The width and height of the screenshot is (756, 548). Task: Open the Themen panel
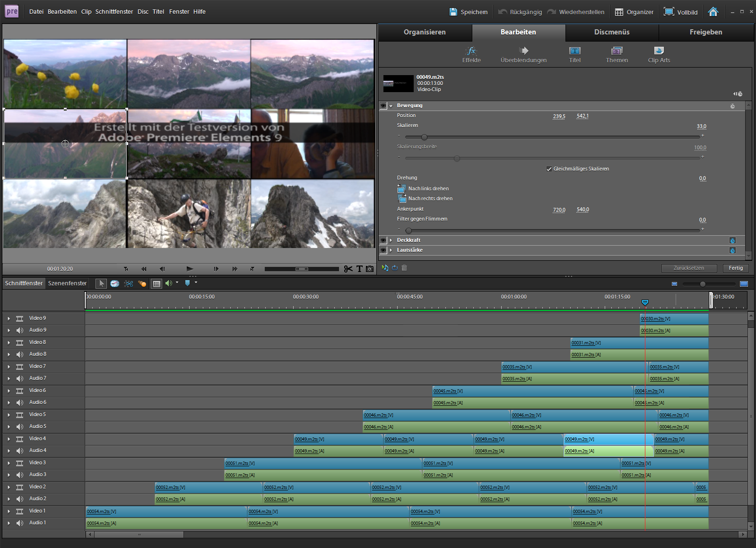point(617,55)
